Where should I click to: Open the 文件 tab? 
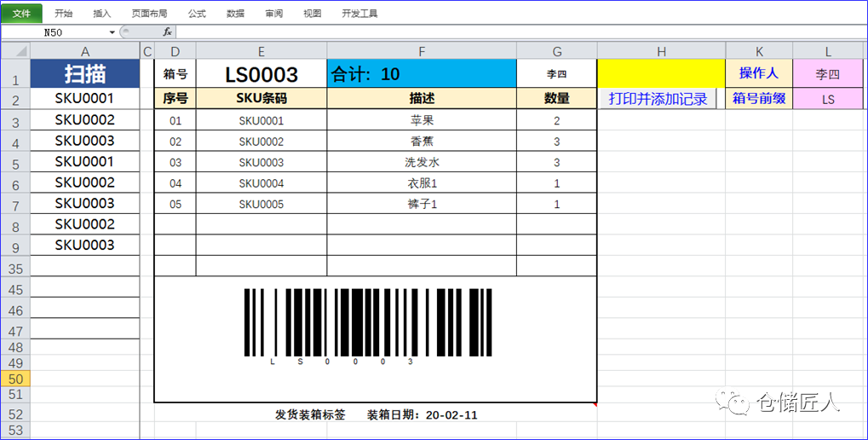click(21, 14)
